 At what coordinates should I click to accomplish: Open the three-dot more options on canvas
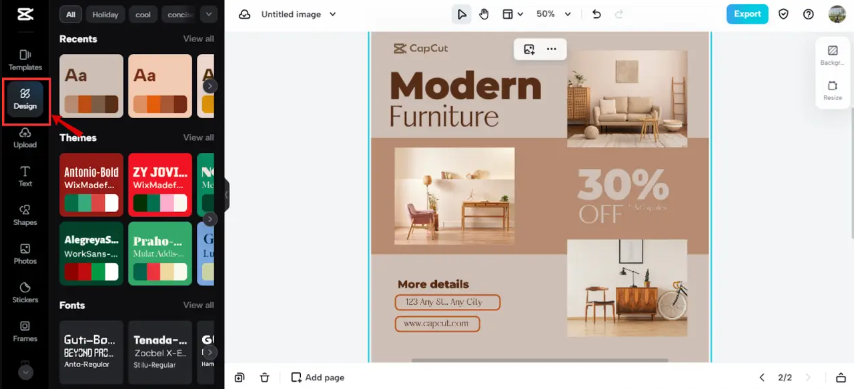[552, 49]
